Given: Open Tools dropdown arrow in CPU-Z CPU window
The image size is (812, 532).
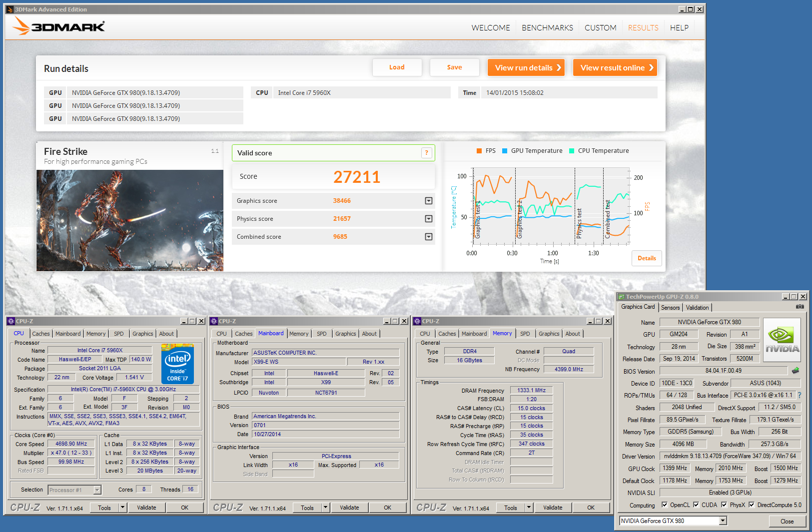Looking at the screenshot, I should point(122,508).
